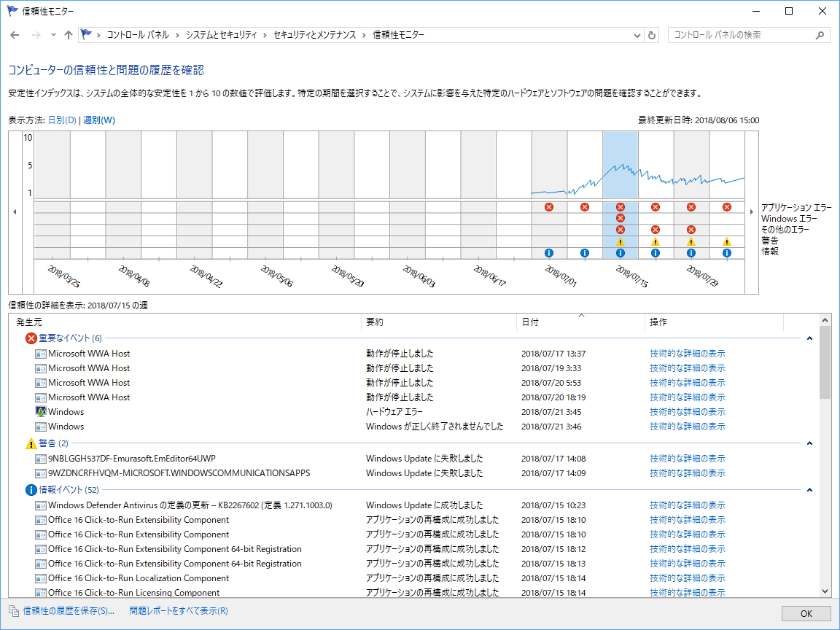The image size is (840, 630).
Task: Click 操作 column header
Action: click(x=715, y=322)
